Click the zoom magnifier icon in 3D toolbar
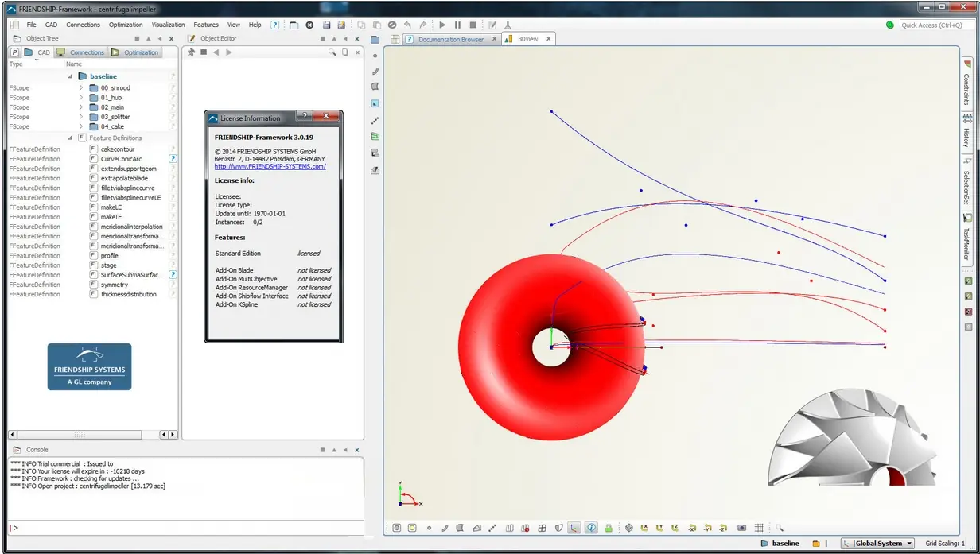 pyautogui.click(x=780, y=528)
